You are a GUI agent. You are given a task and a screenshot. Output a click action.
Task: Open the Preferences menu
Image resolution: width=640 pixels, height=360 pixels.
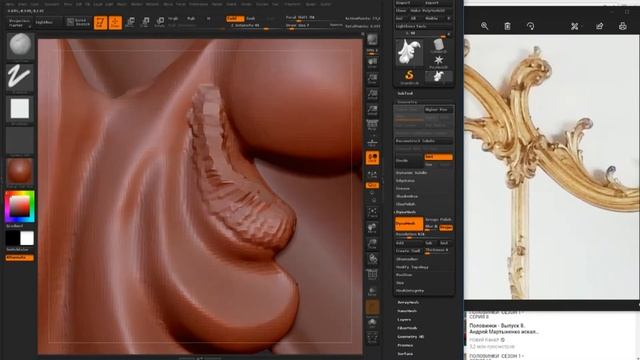(x=198, y=4)
